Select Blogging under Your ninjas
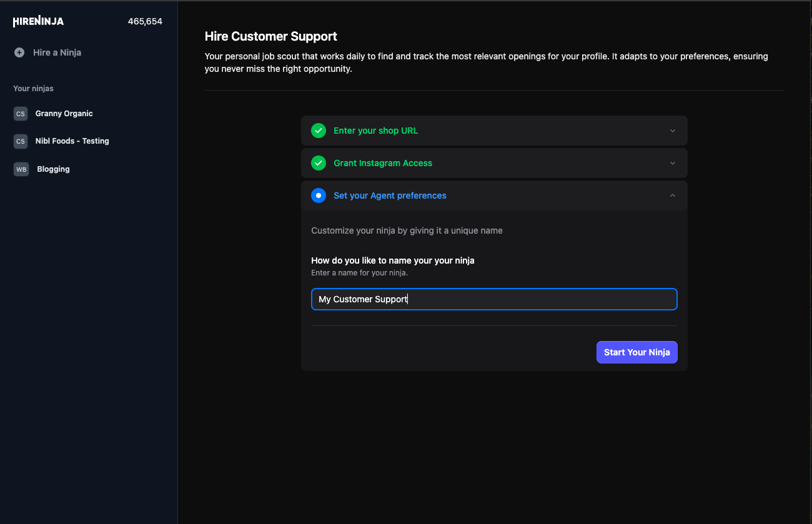Image resolution: width=812 pixels, height=524 pixels. [x=53, y=169]
